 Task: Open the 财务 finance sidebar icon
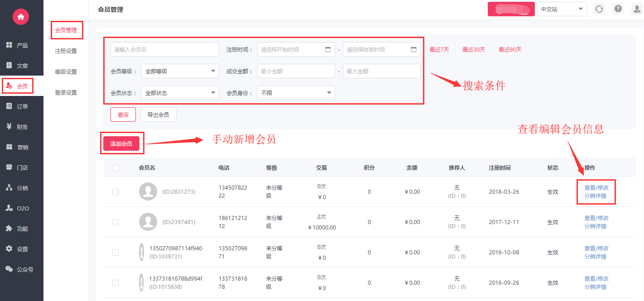[x=9, y=127]
